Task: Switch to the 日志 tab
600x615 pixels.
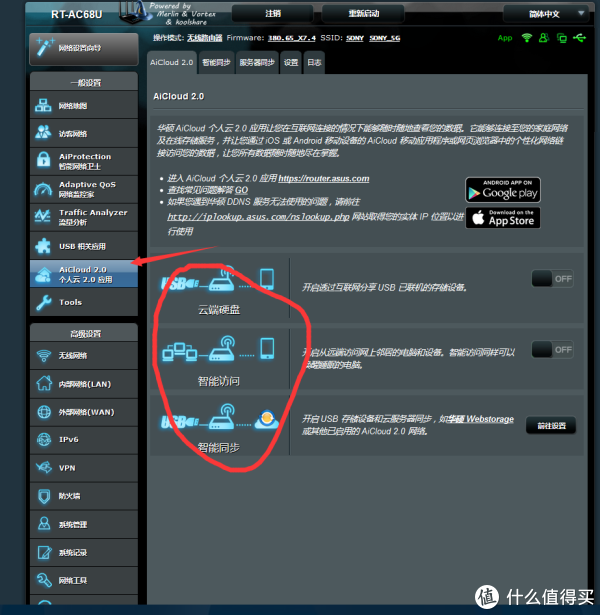Action: 314,62
